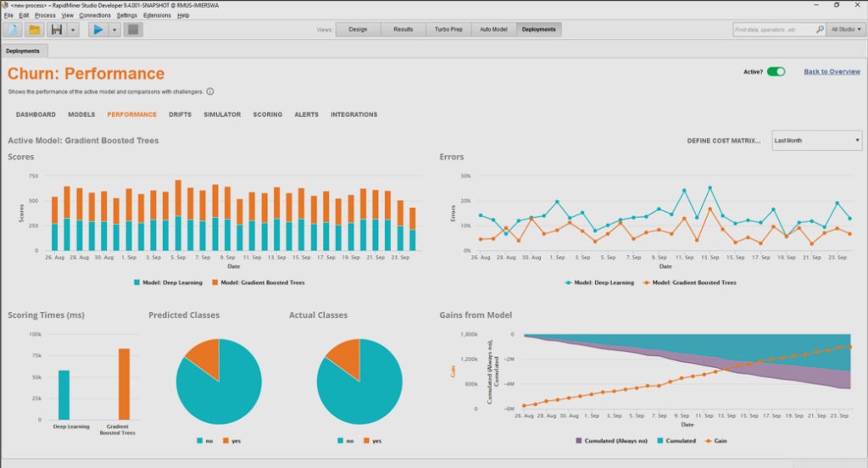Click the 'yes' legend swatch under Actual Classes
The image size is (868, 468).
(x=366, y=441)
